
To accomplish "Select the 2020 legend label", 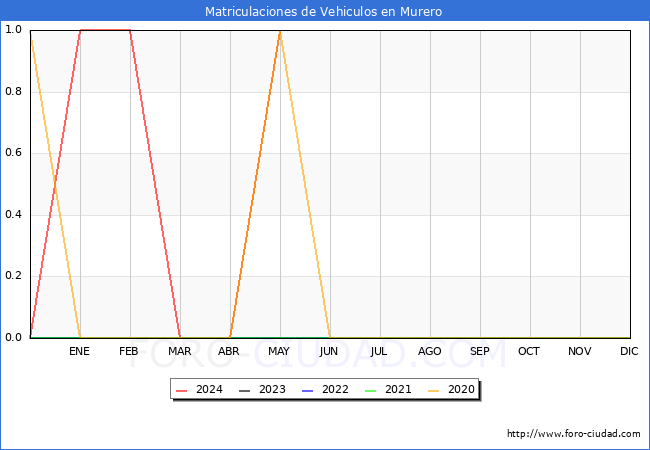I will 461,390.
